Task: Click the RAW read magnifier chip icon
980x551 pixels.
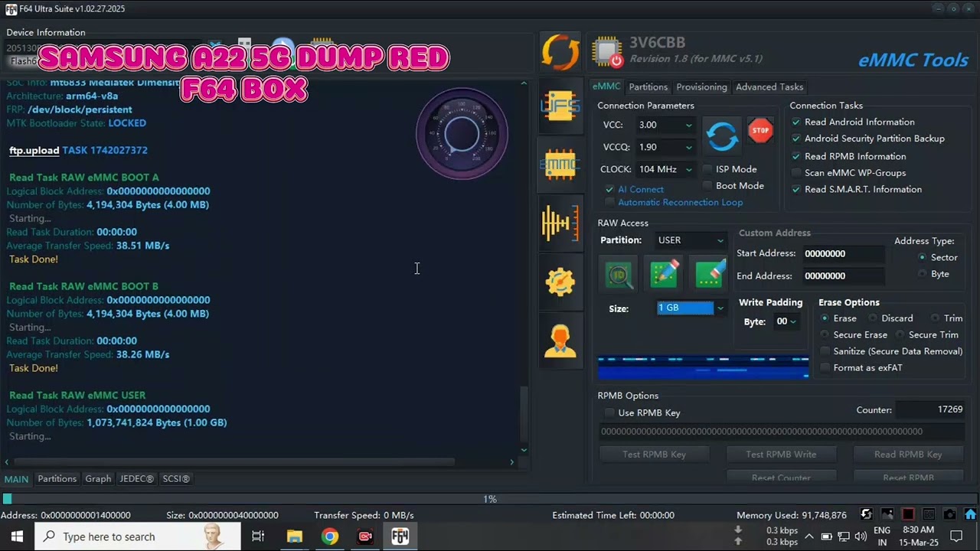Action: pyautogui.click(x=619, y=275)
